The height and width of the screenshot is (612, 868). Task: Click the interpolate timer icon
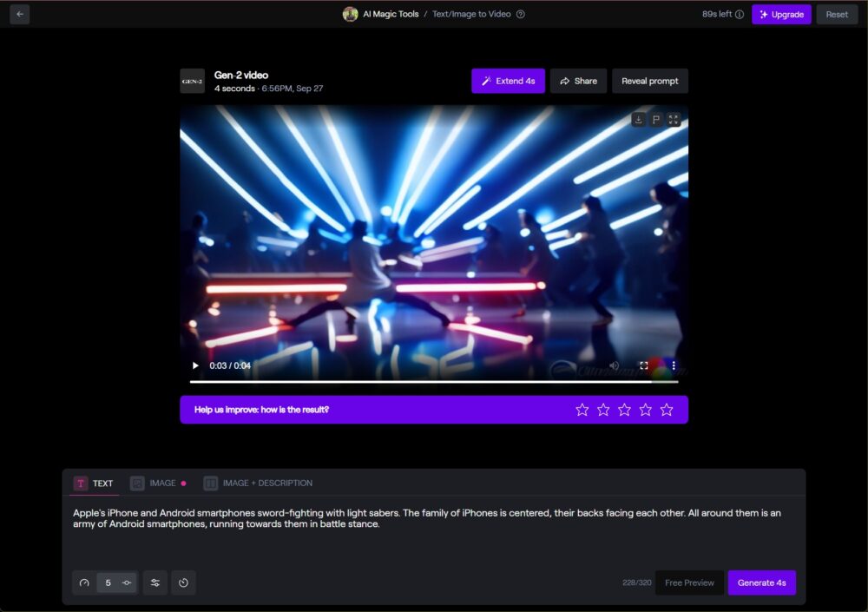tap(183, 582)
